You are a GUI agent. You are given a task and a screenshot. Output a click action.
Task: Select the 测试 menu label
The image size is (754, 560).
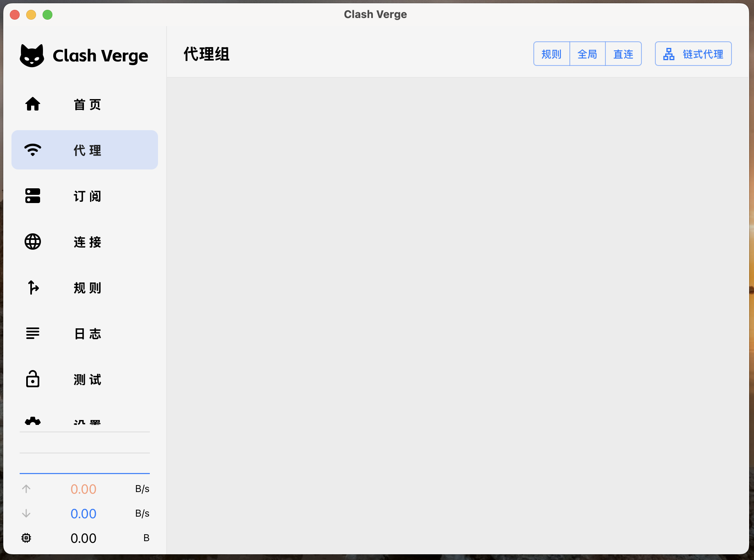tap(88, 379)
